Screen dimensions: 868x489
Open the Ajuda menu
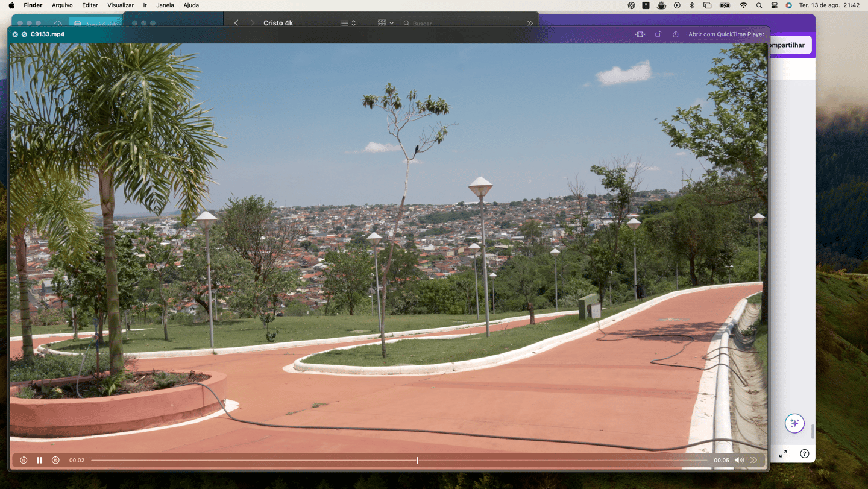point(191,5)
